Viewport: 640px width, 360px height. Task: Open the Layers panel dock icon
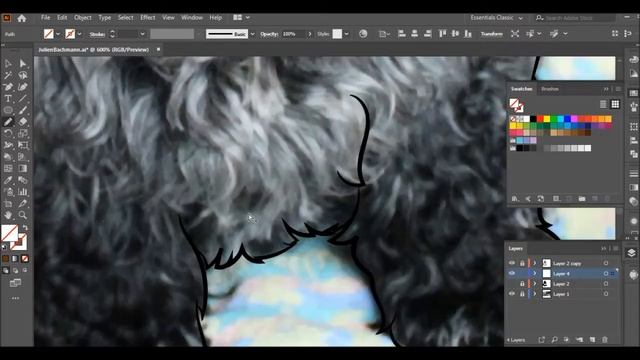pos(632,253)
